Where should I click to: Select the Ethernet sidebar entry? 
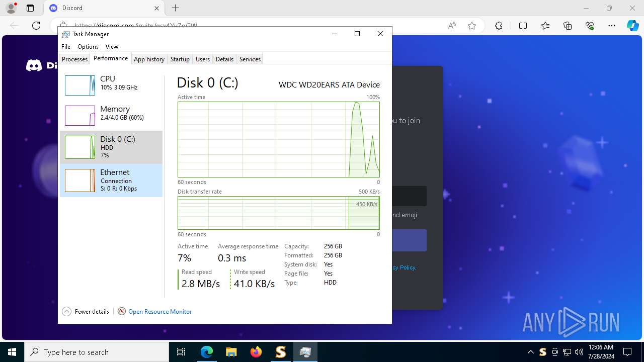[x=111, y=180]
